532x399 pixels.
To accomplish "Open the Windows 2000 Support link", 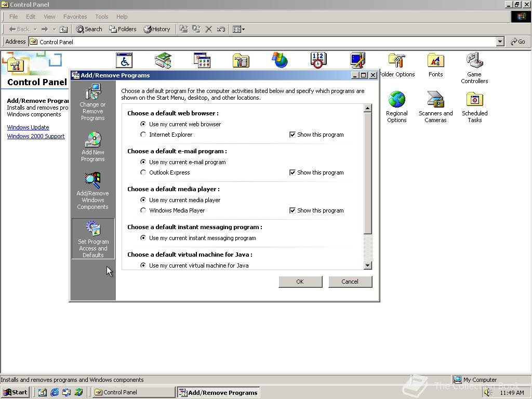I will pos(36,137).
